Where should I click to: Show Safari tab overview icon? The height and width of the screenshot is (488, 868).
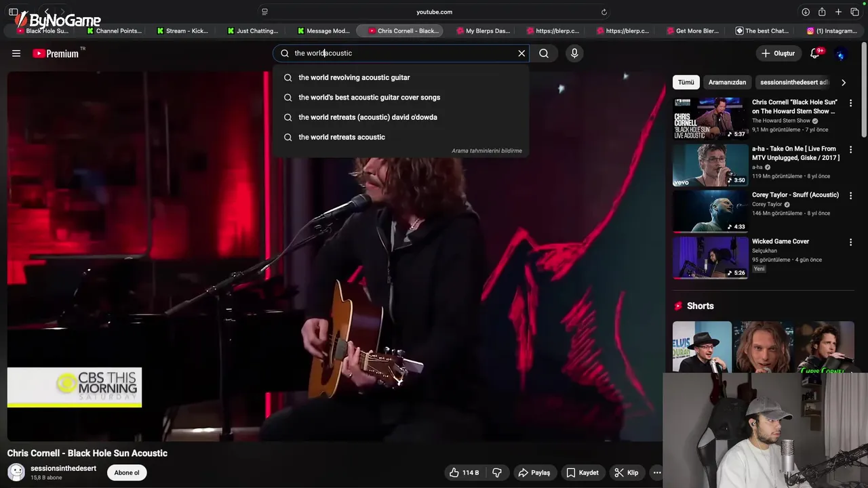coord(854,12)
